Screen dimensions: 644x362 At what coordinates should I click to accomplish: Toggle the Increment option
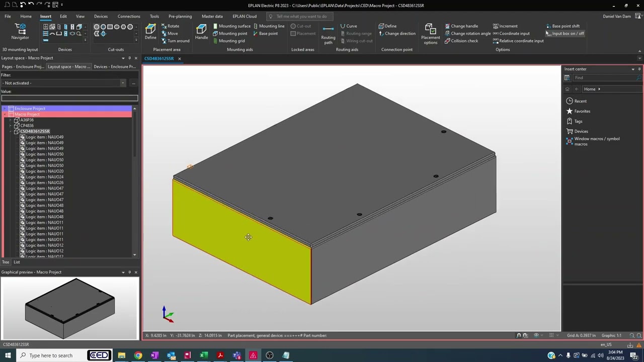[x=505, y=26]
